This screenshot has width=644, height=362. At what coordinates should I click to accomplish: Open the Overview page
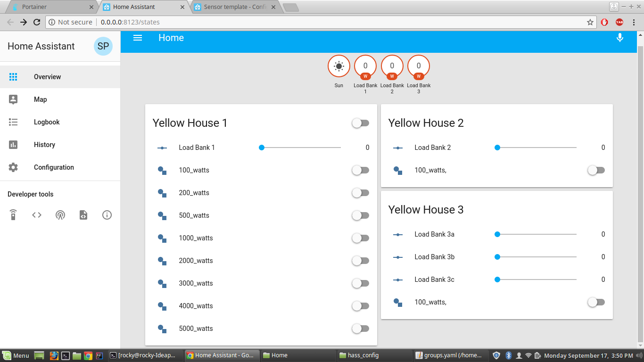[47, 76]
